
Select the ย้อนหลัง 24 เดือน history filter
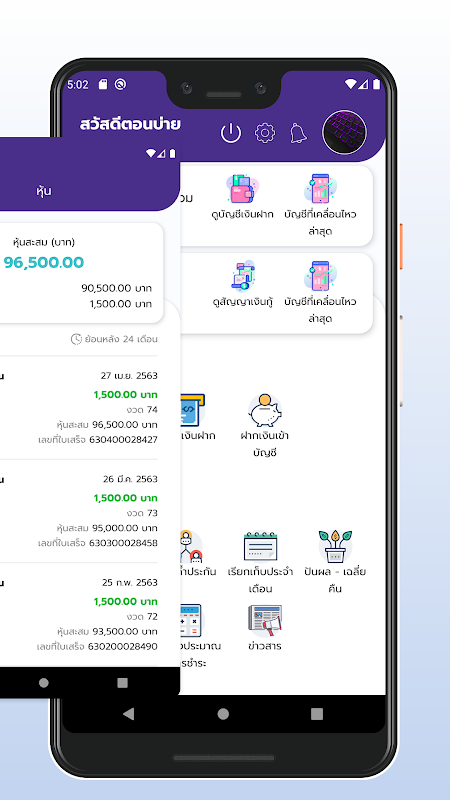[x=114, y=339]
